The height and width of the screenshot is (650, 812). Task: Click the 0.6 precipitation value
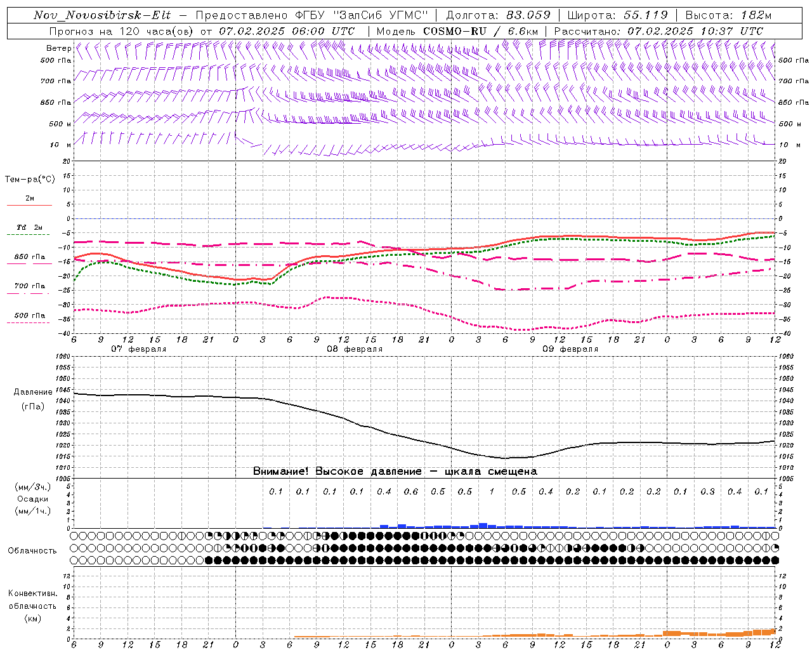point(411,492)
